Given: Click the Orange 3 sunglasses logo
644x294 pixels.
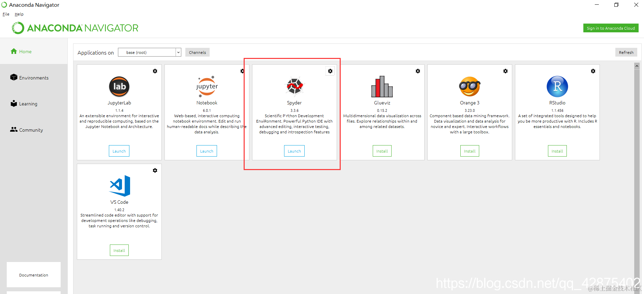Looking at the screenshot, I should [470, 87].
